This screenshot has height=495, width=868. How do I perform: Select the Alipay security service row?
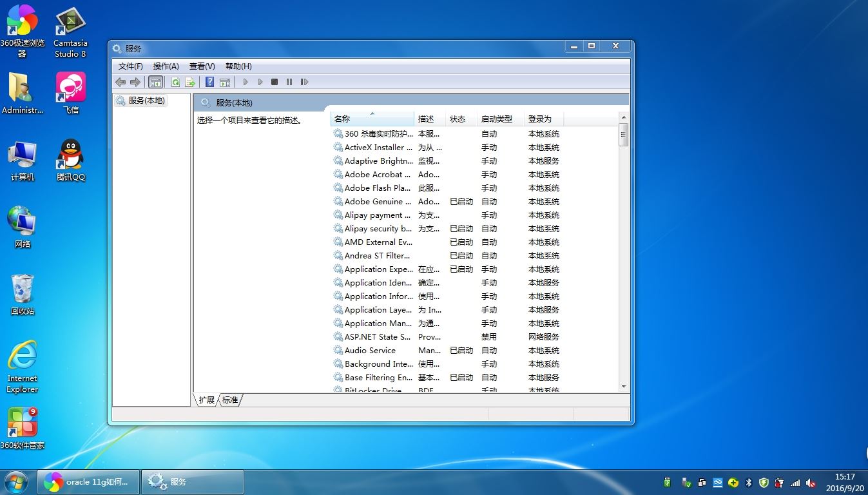(447, 229)
